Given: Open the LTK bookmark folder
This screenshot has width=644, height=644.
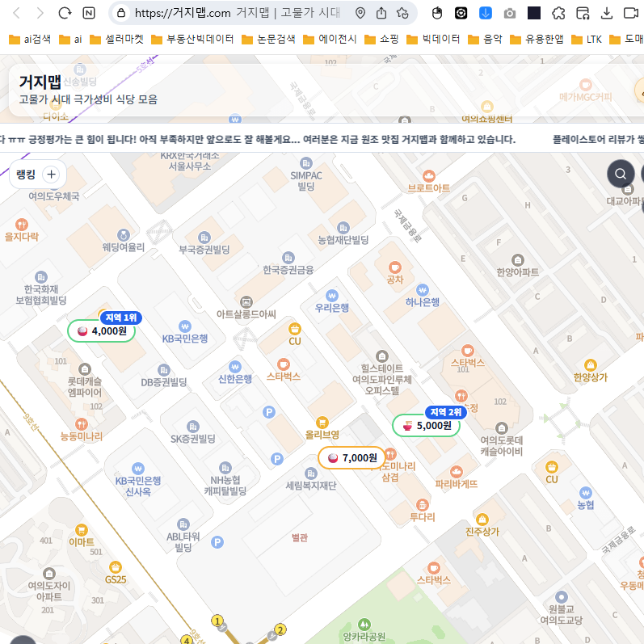Looking at the screenshot, I should (587, 39).
